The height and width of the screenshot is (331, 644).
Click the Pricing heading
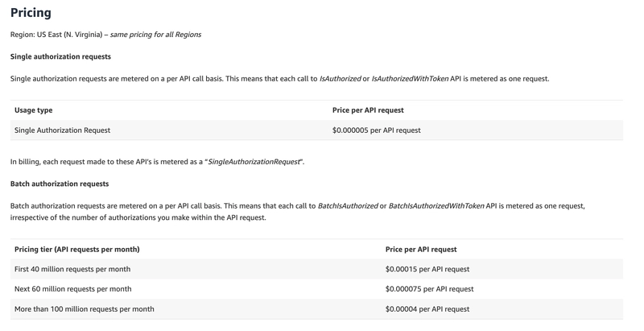point(31,13)
